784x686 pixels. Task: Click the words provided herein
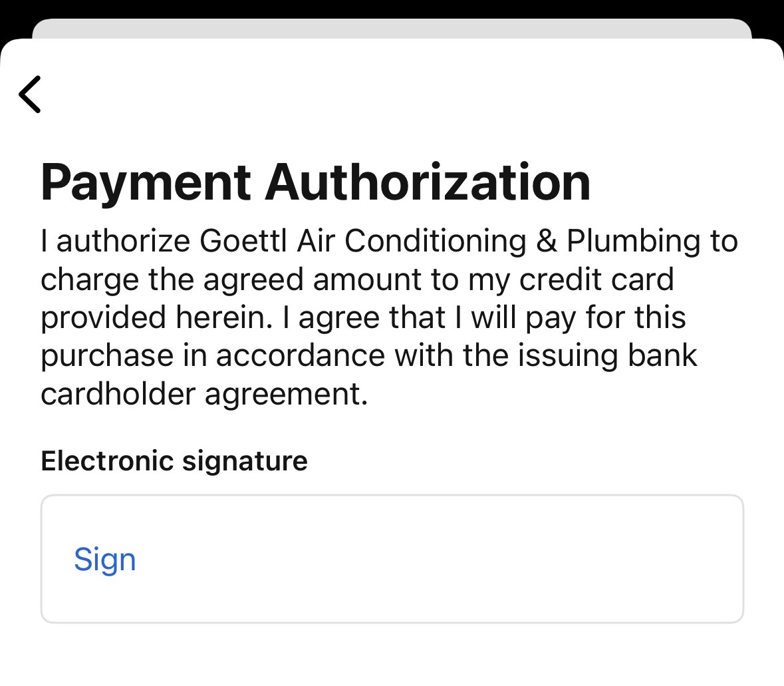156,317
